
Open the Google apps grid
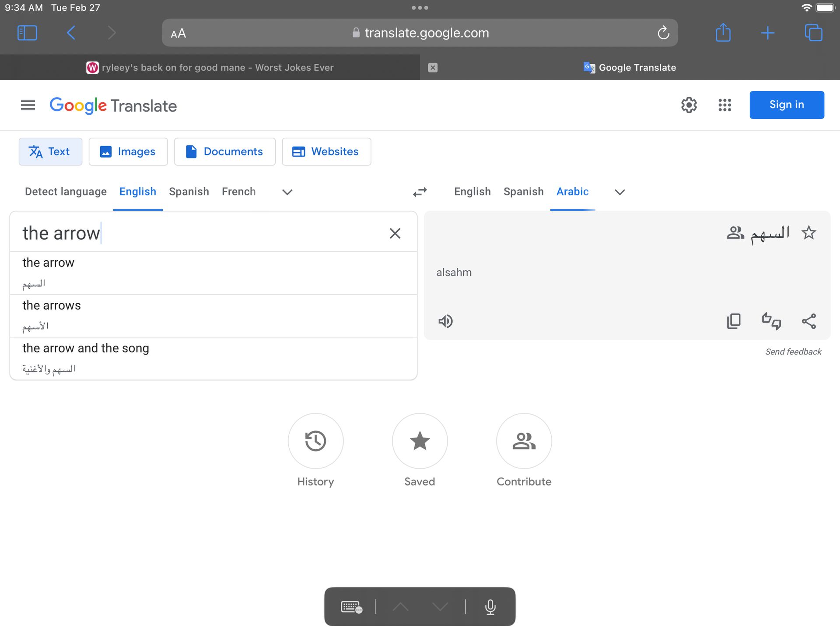[x=724, y=105]
